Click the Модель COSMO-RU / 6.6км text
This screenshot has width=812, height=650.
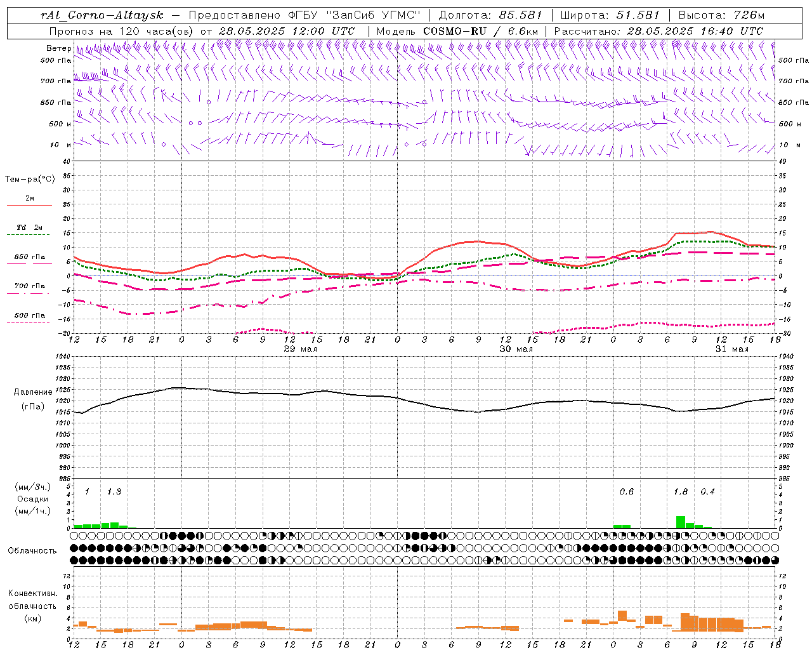click(457, 31)
